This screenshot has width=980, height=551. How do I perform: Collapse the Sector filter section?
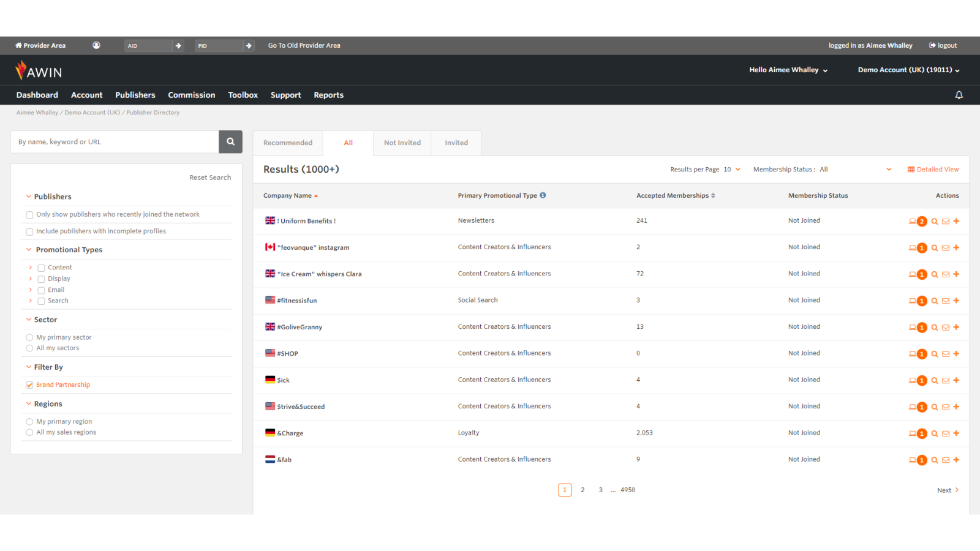tap(29, 320)
